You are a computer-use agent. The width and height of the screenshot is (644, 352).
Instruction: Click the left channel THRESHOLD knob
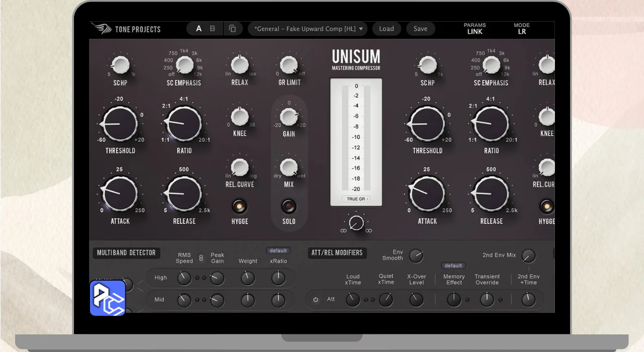(120, 124)
